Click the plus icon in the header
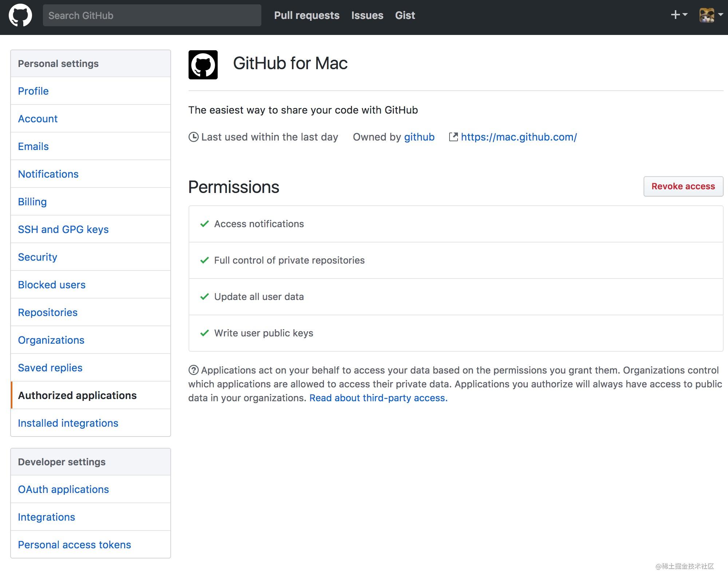This screenshot has height=584, width=728. pyautogui.click(x=675, y=15)
